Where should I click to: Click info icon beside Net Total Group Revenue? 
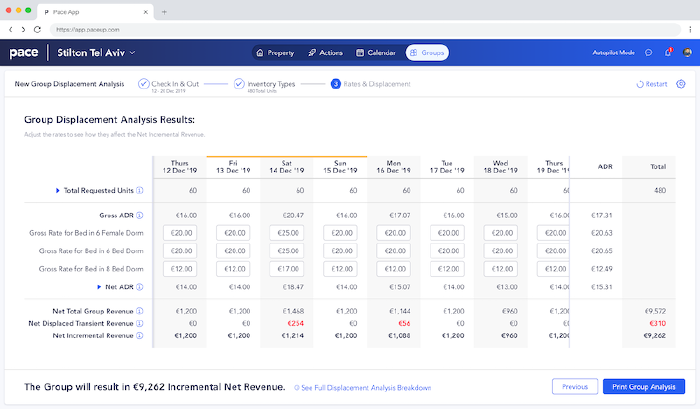click(x=139, y=312)
